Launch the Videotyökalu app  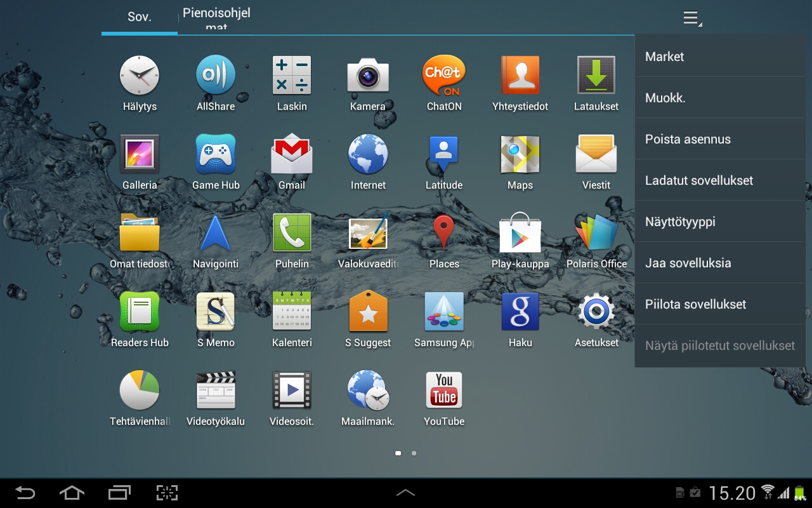[216, 399]
